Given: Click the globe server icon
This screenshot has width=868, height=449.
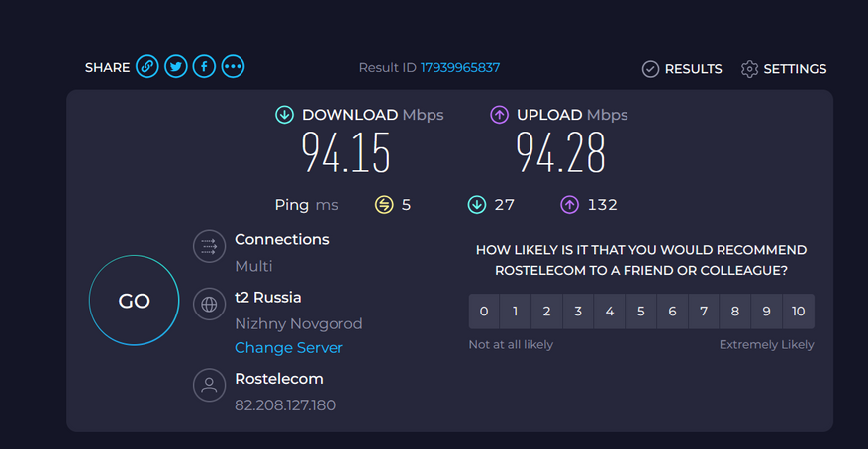Looking at the screenshot, I should pos(209,304).
